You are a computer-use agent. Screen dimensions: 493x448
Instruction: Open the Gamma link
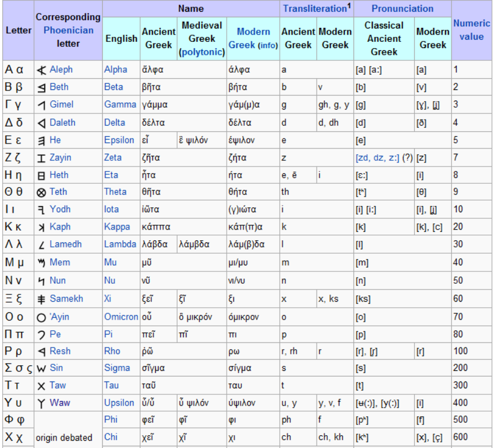(x=120, y=104)
